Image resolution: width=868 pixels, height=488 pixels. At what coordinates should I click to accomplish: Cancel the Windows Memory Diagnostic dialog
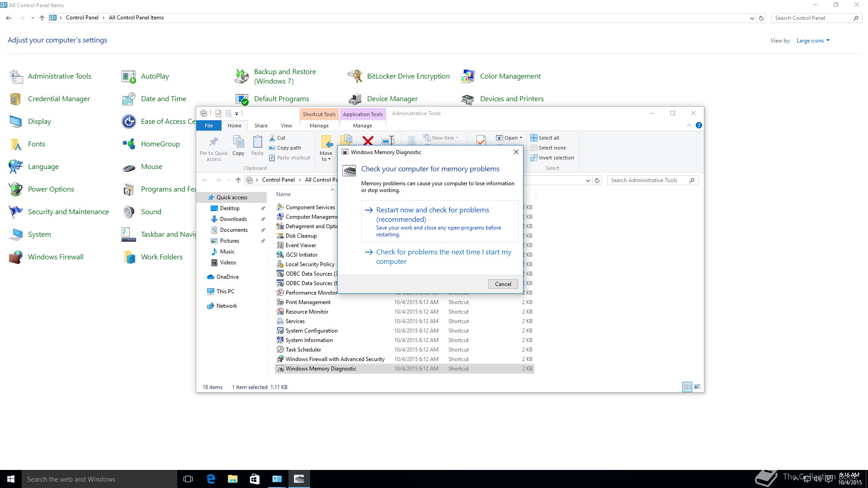pyautogui.click(x=503, y=284)
